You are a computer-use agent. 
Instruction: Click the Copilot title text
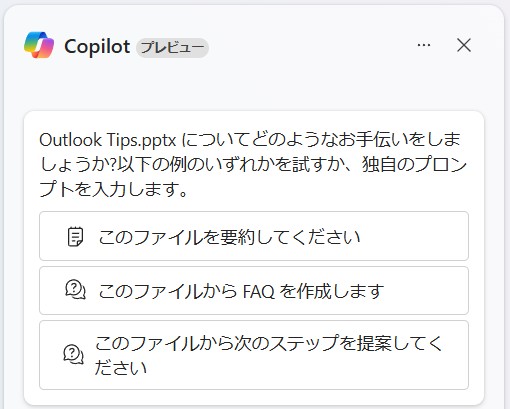97,46
